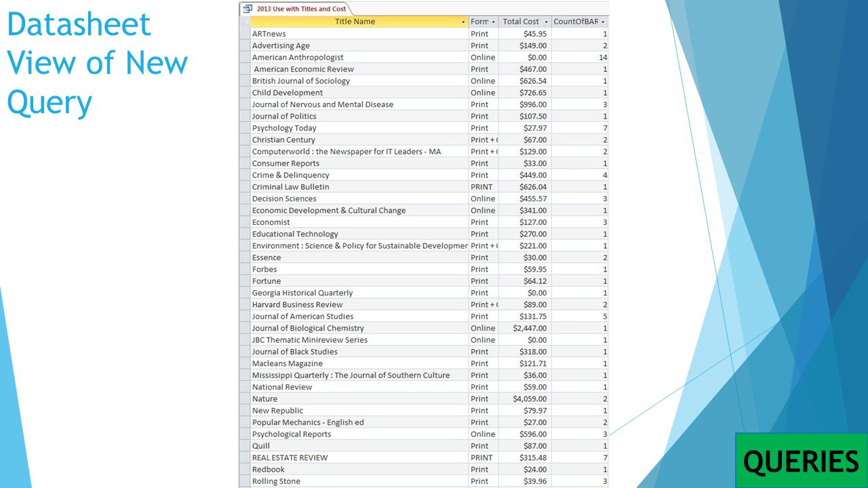Click the $726.65 cost for Child Development
The width and height of the screenshot is (868, 488).
[525, 93]
